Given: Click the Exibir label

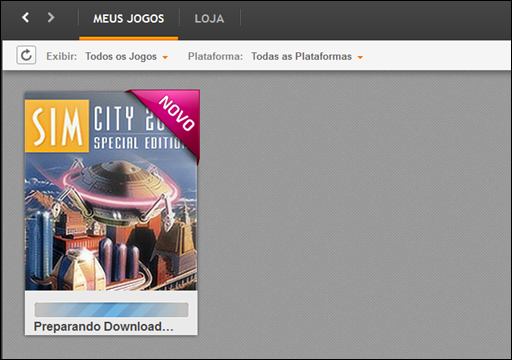Looking at the screenshot, I should tap(61, 56).
